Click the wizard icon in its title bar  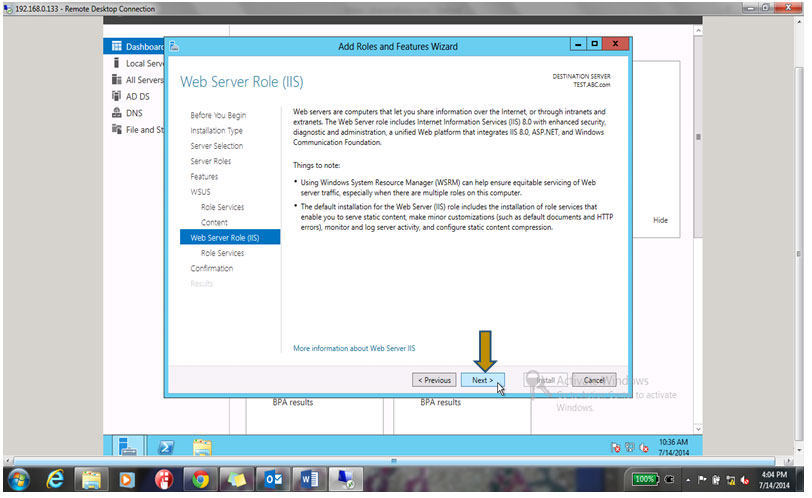point(174,46)
